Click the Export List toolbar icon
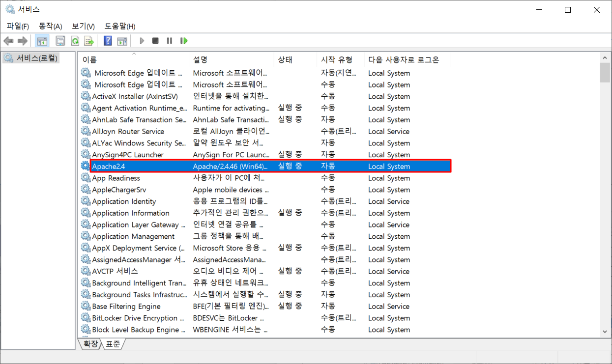 (x=89, y=41)
